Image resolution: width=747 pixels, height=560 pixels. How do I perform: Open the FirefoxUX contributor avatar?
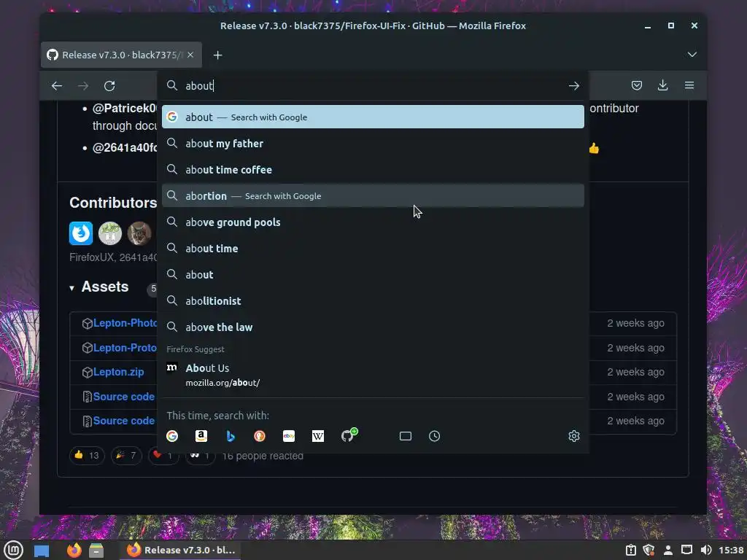tap(81, 233)
